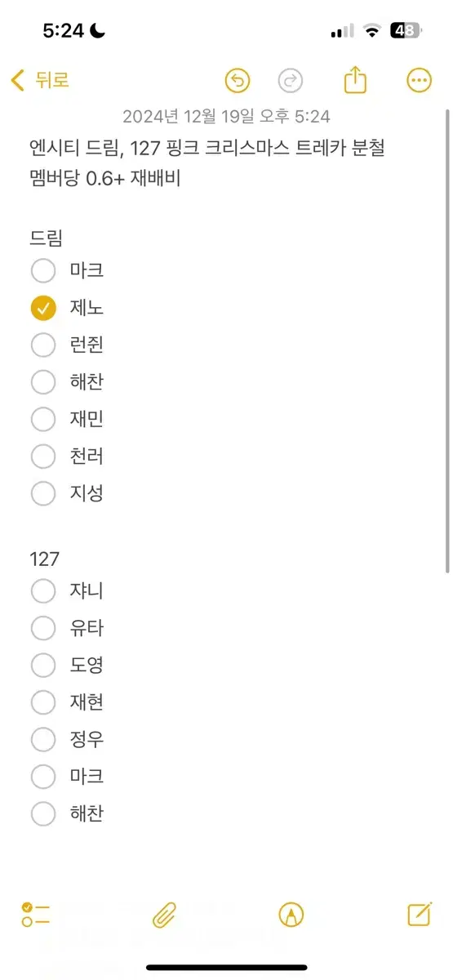Create a new note with compose icon
The height and width of the screenshot is (980, 453).
(x=419, y=915)
